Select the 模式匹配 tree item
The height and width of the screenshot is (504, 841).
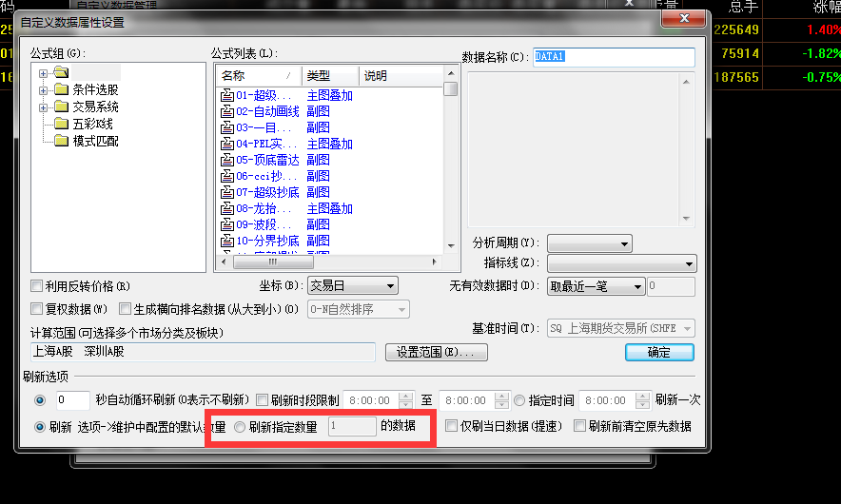pyautogui.click(x=95, y=141)
